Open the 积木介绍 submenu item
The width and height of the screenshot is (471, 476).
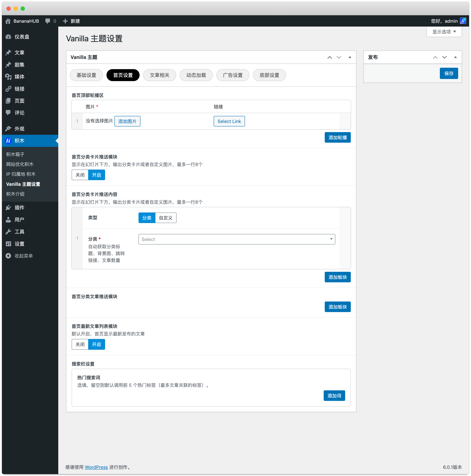point(15,194)
